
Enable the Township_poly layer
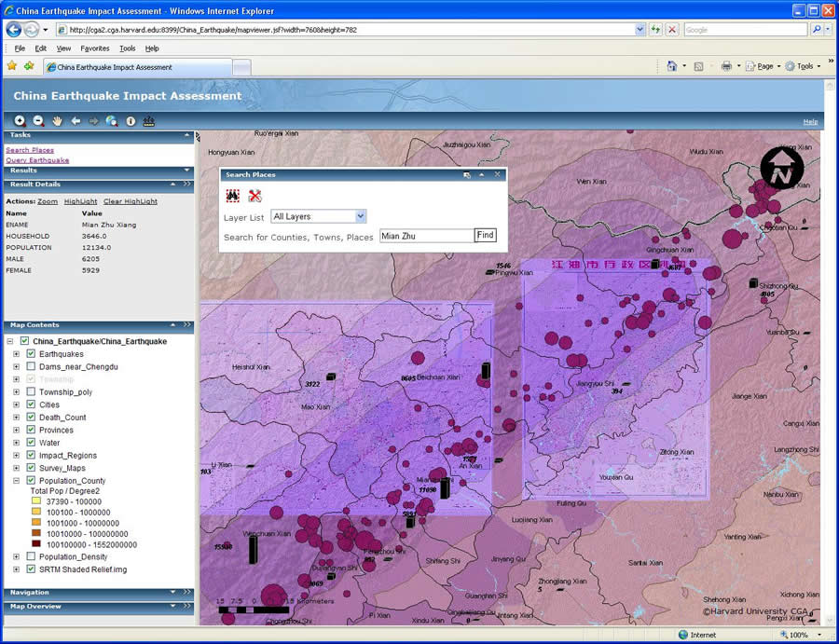[31, 391]
